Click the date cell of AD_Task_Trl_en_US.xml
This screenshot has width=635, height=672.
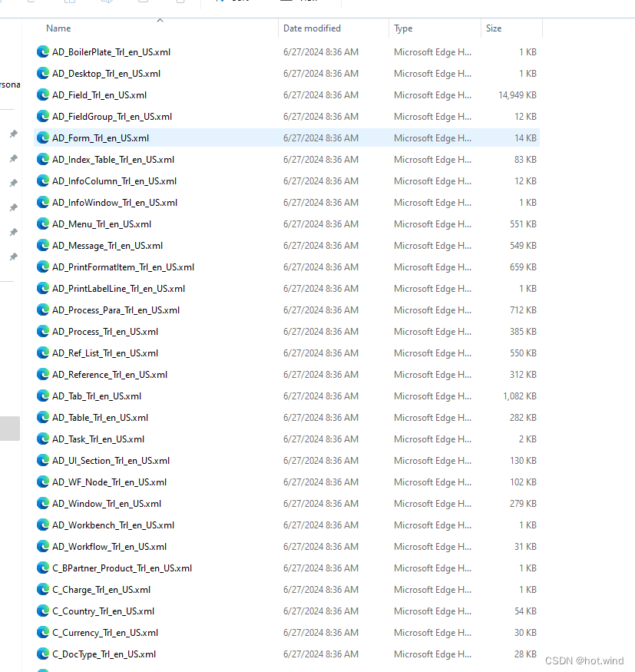(321, 439)
